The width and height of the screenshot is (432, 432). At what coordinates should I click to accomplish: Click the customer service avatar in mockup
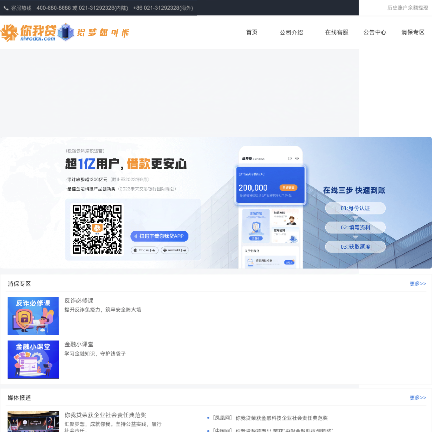(x=292, y=220)
